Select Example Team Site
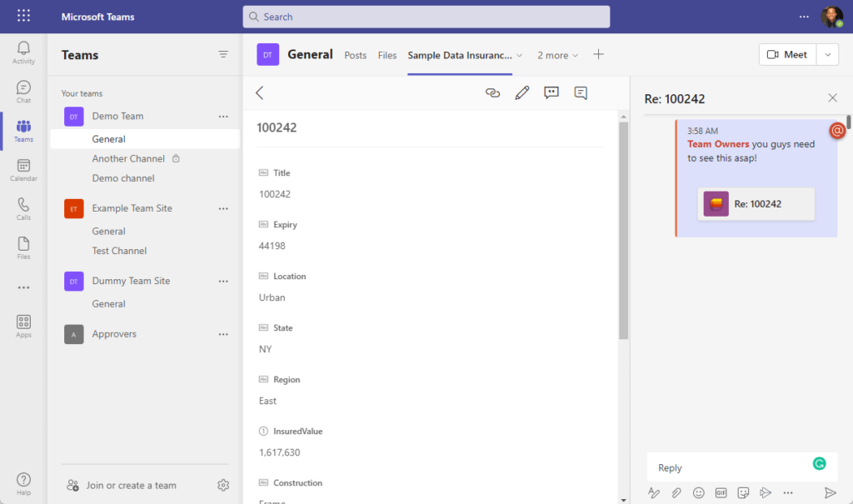 [x=132, y=208]
